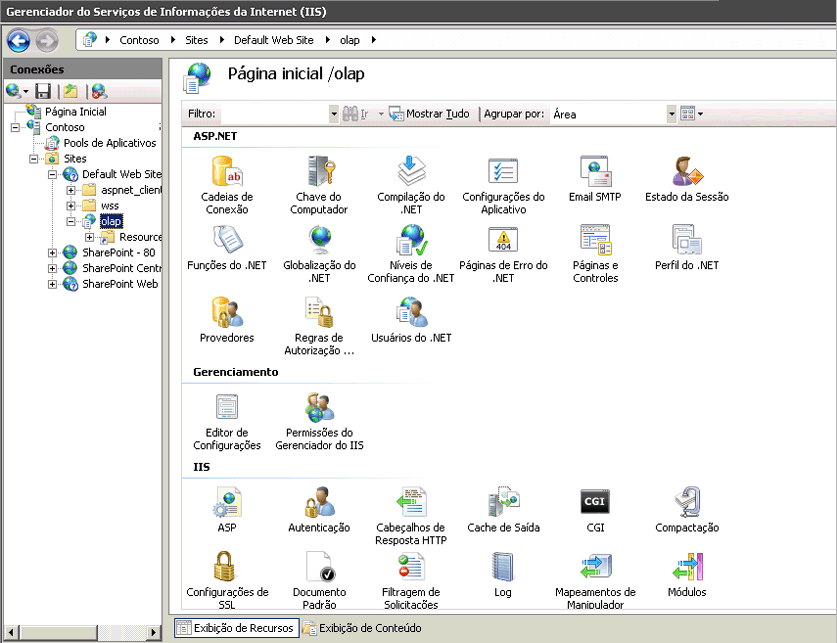Click the Ir filter button

click(356, 114)
